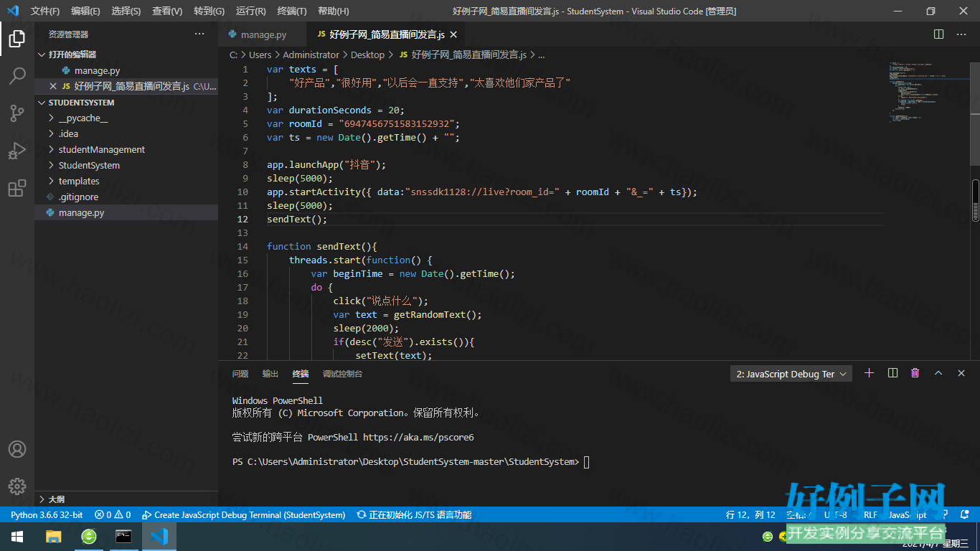Open the 查看(V) menu

(x=167, y=11)
